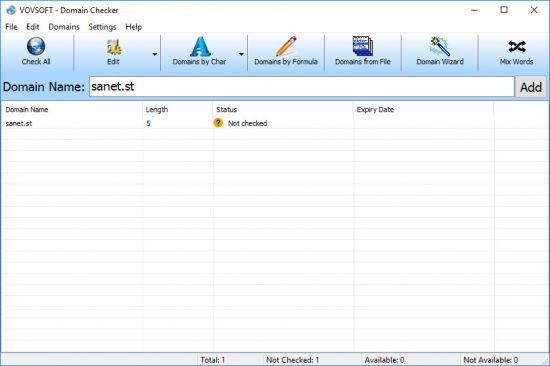Click 'Available: 0' in the status bar
The width and height of the screenshot is (550, 366).
(x=384, y=360)
